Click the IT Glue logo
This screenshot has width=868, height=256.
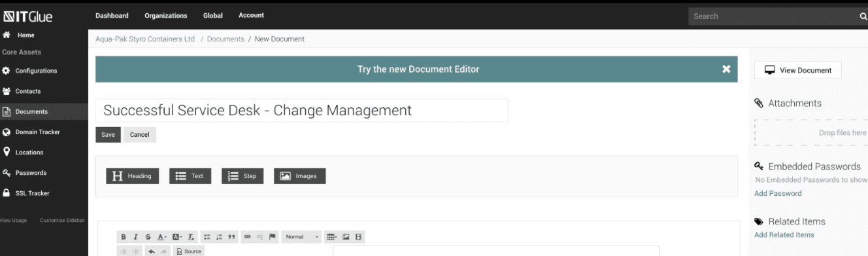coord(29,16)
